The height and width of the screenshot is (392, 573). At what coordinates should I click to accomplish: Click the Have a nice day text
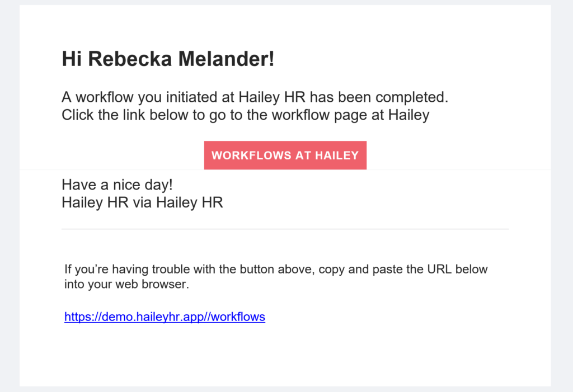117,185
